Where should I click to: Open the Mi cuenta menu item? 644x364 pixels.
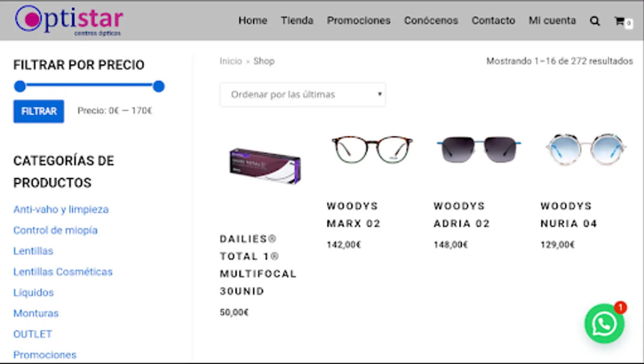click(x=552, y=21)
